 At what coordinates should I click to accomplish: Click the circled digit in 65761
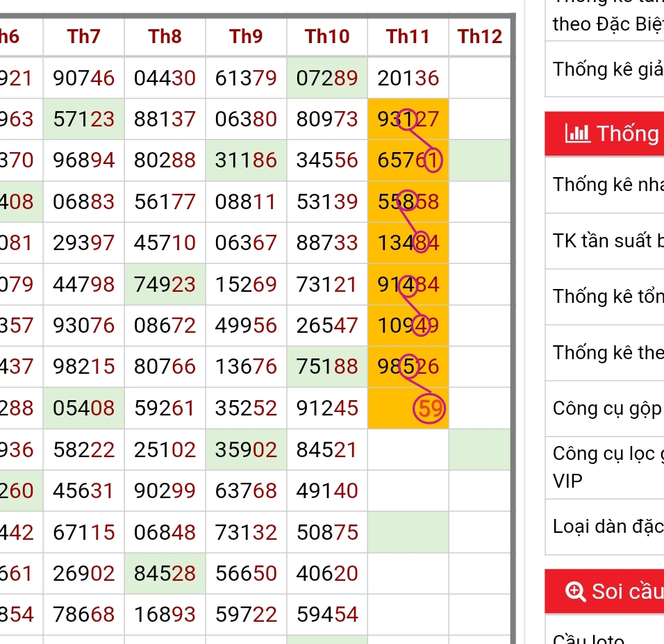pos(433,161)
